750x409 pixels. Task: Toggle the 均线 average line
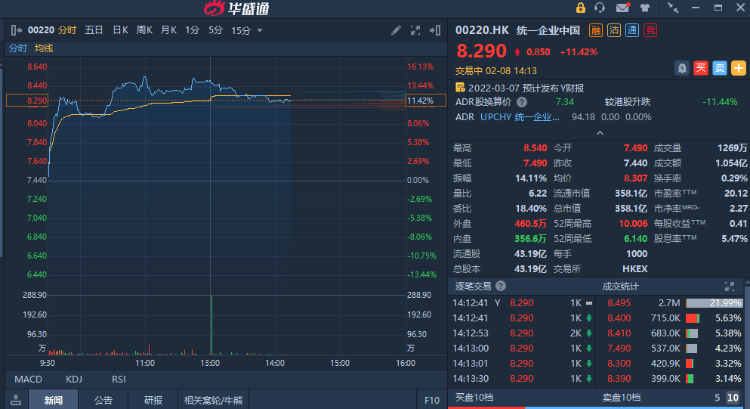(44, 48)
